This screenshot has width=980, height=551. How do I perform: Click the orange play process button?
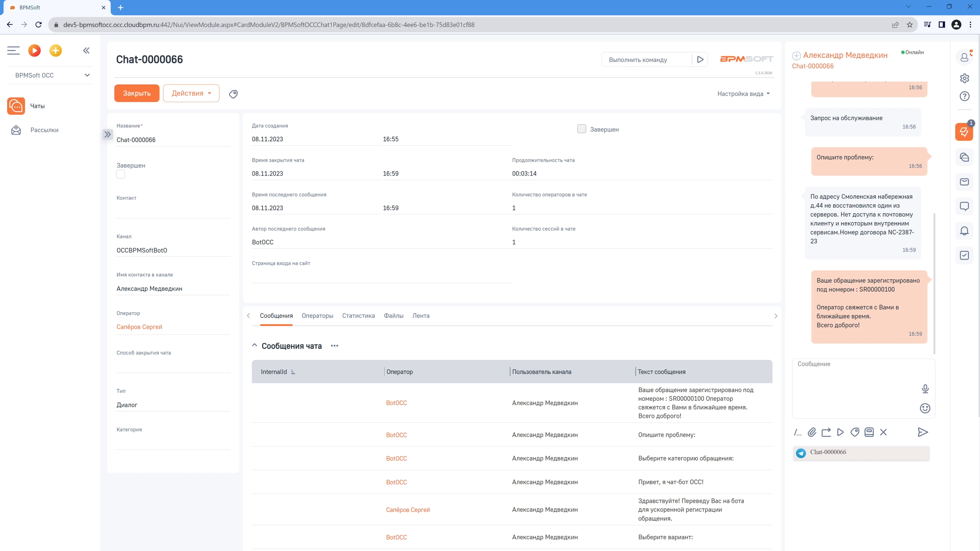click(34, 51)
